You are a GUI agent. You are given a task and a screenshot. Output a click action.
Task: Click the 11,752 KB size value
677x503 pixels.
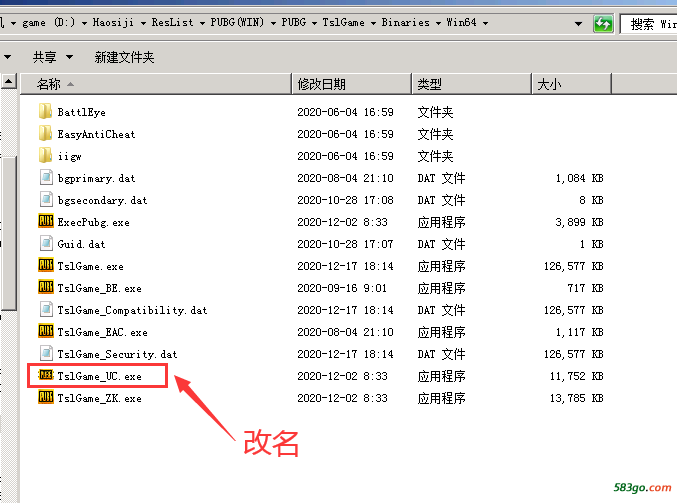click(x=576, y=376)
